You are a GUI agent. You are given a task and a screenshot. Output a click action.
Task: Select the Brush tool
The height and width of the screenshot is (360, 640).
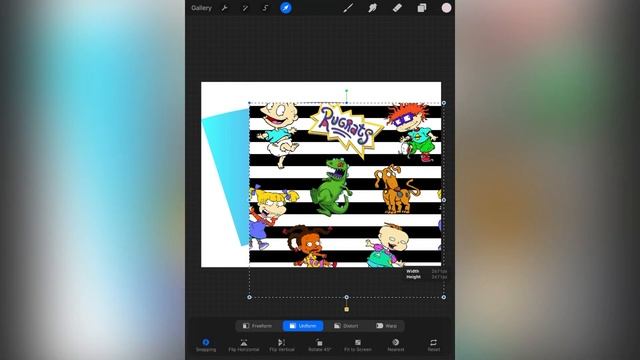(x=348, y=8)
